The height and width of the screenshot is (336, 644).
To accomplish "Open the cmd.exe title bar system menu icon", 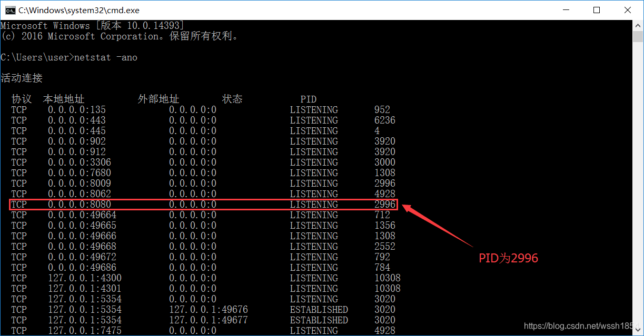I will click(x=9, y=9).
